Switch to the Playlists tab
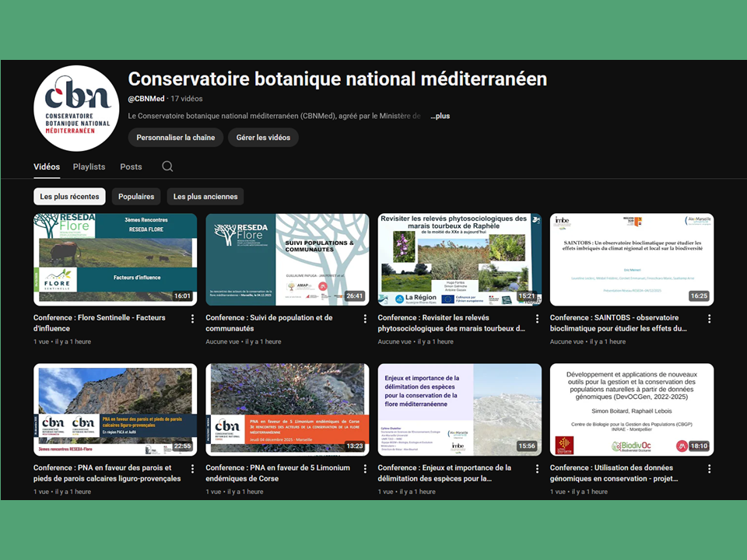 tap(89, 166)
